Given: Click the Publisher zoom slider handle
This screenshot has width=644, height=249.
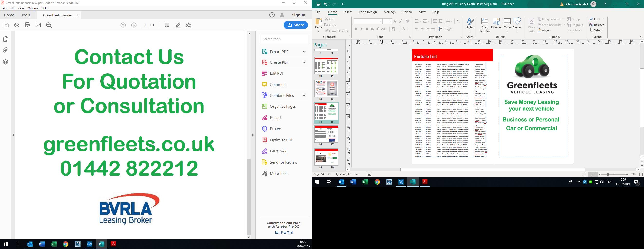Looking at the screenshot, I should (x=608, y=174).
